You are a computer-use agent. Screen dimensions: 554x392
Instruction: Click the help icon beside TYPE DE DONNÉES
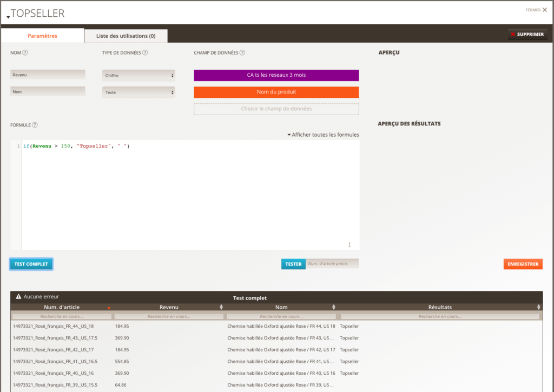point(145,53)
